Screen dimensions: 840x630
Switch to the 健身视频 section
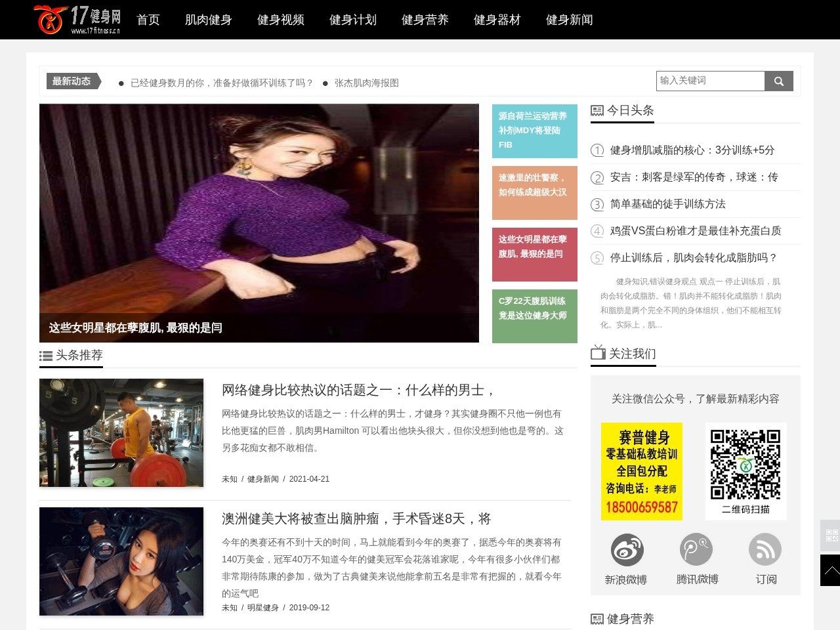coord(280,20)
